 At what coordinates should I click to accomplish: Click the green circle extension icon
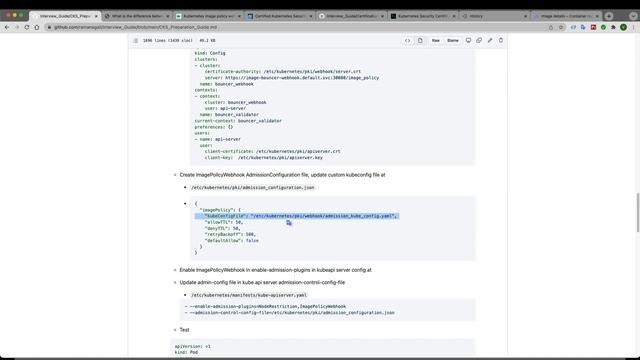click(x=603, y=27)
